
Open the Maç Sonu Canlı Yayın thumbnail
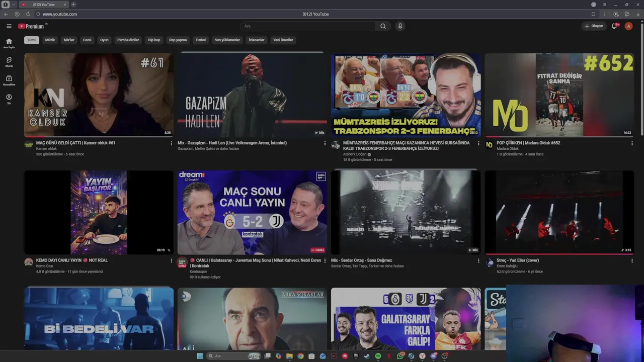252,212
